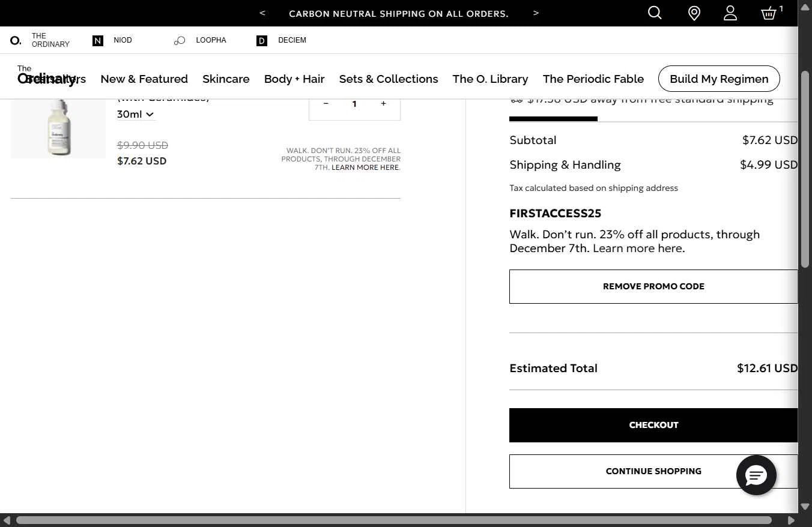Screen dimensions: 812x527
Task: Open the 30ml size dropdown
Action: (136, 114)
